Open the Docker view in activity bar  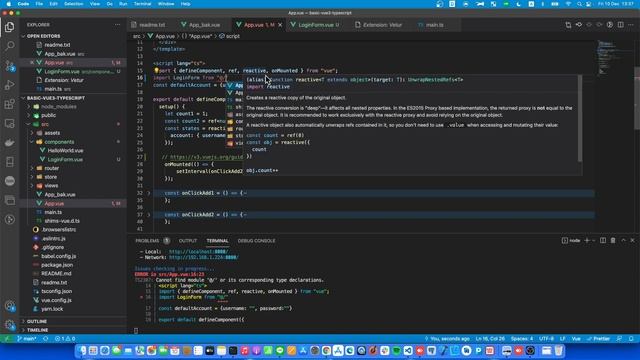tap(9, 142)
